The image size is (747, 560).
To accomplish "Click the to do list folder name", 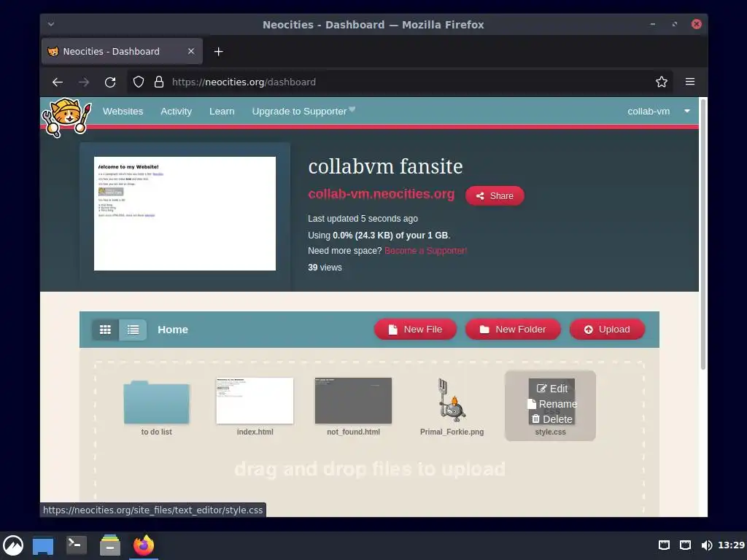I will [156, 432].
